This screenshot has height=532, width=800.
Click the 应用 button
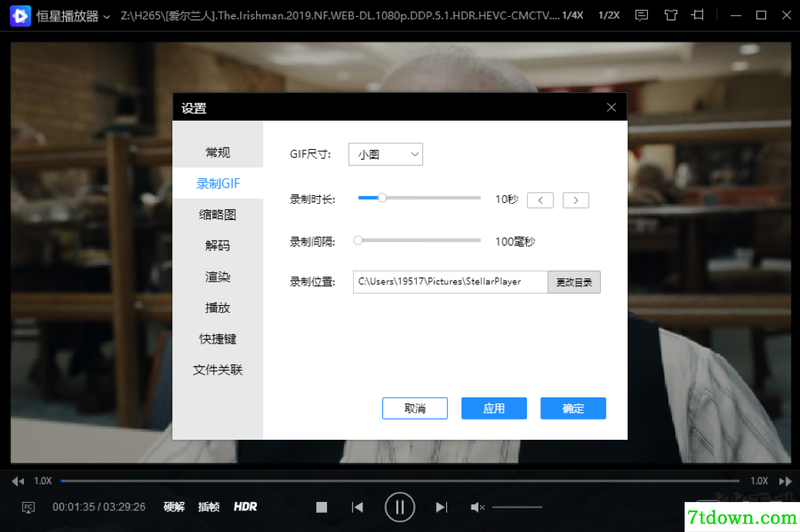[494, 408]
